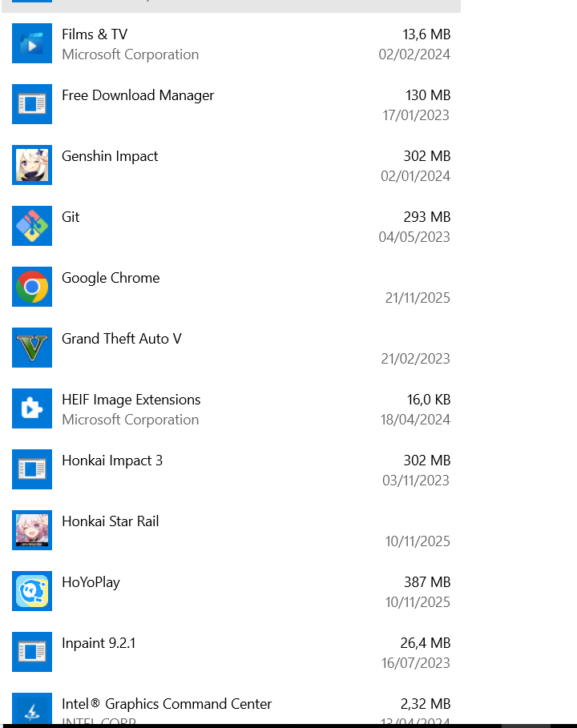Click the install date 02/02/2024
This screenshot has width=577, height=728.
414,54
